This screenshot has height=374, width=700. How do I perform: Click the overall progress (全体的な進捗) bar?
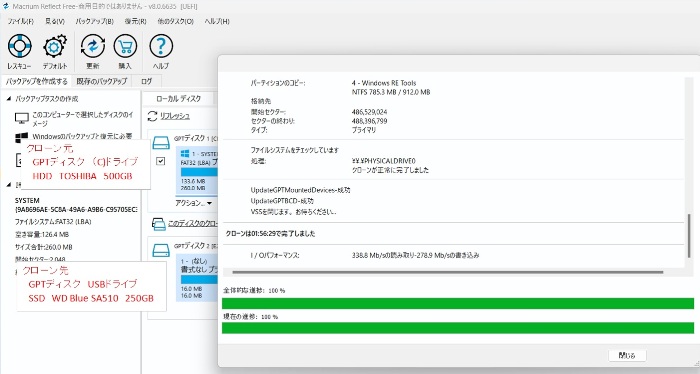[458, 304]
